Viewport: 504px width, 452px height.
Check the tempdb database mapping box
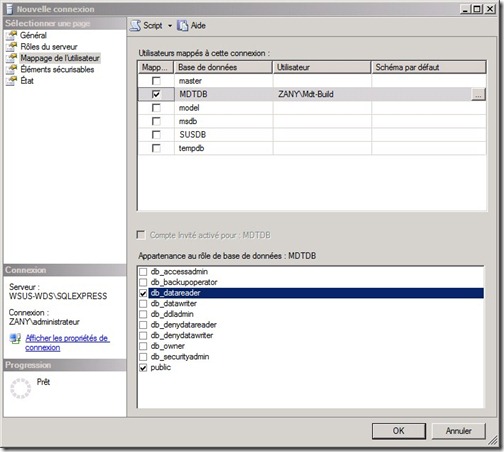point(156,148)
